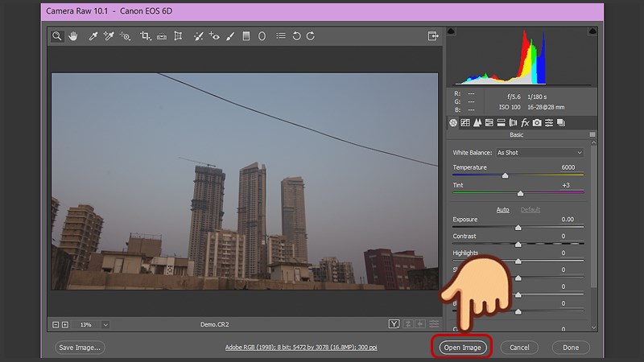Viewport: 644px width, 362px height.
Task: Open the Transform tool
Action: click(x=178, y=36)
